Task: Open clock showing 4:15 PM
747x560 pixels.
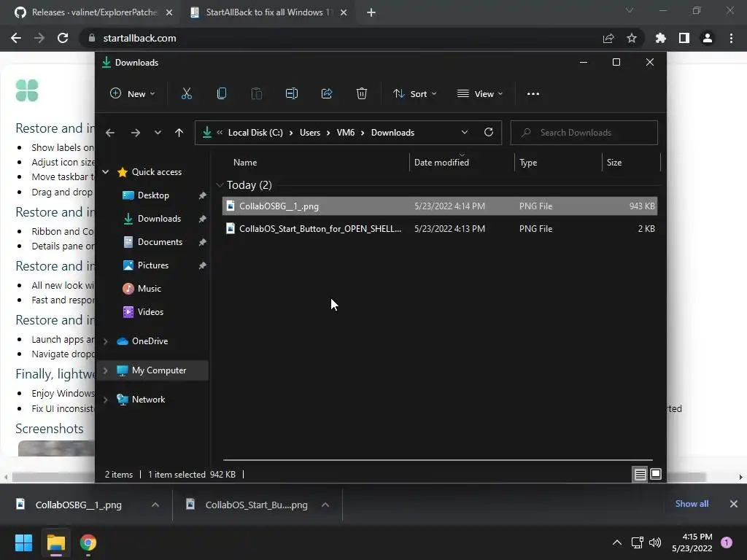Action: (692, 542)
